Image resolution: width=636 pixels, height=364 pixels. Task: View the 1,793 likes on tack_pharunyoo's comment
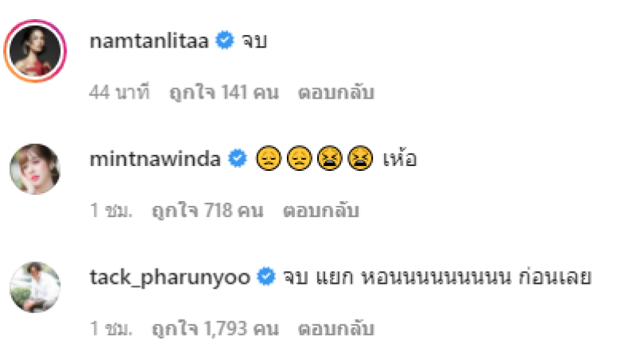pyautogui.click(x=215, y=329)
